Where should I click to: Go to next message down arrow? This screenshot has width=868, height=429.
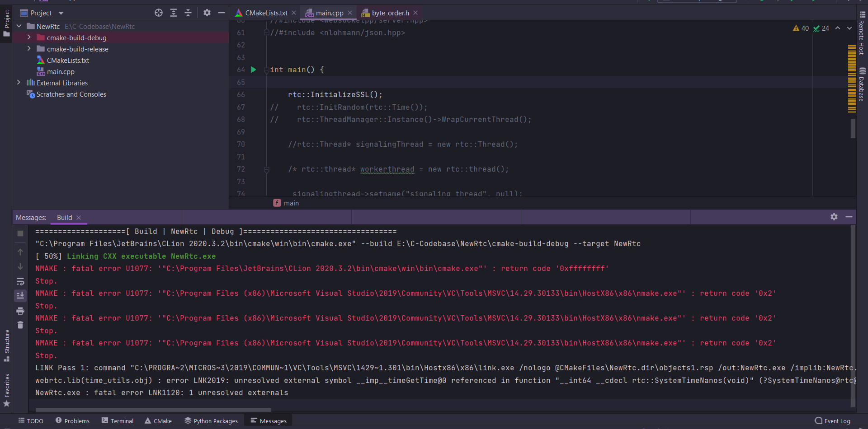click(x=20, y=266)
